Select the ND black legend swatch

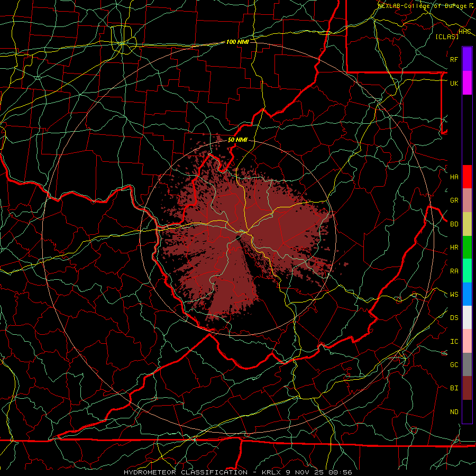467,411
